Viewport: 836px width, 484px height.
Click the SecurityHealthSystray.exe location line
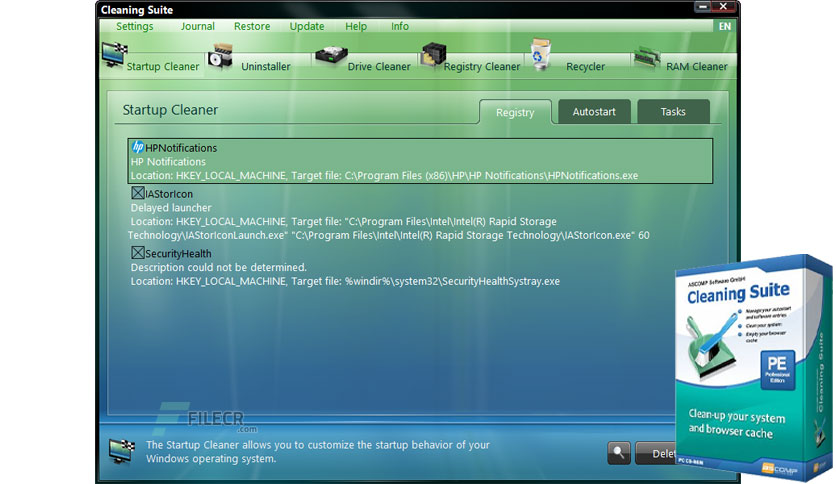point(345,281)
